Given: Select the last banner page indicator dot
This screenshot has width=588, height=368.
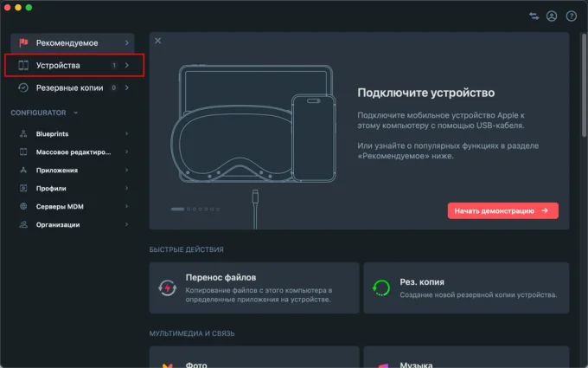Looking at the screenshot, I should coord(218,210).
